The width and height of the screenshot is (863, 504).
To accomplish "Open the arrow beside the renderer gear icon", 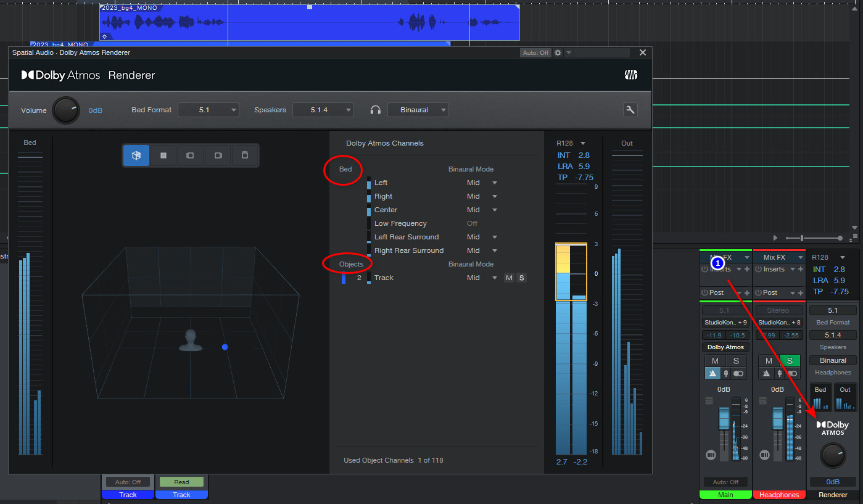I will click(569, 53).
